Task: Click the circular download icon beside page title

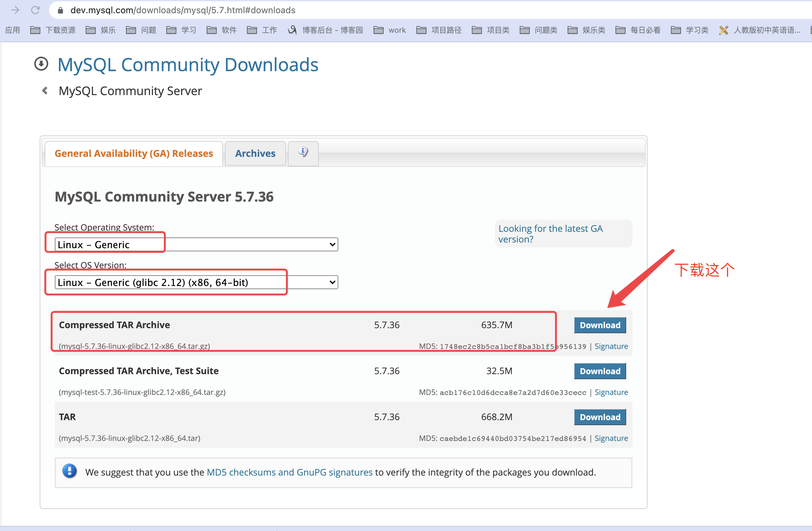Action: 41,64
